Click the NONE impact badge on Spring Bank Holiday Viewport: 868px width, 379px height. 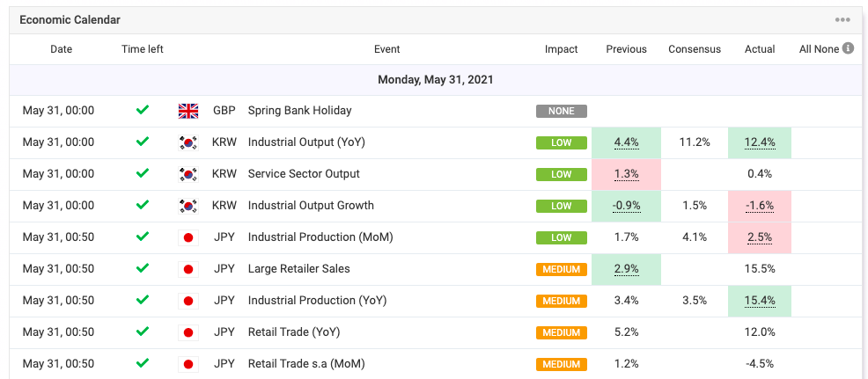pos(562,111)
